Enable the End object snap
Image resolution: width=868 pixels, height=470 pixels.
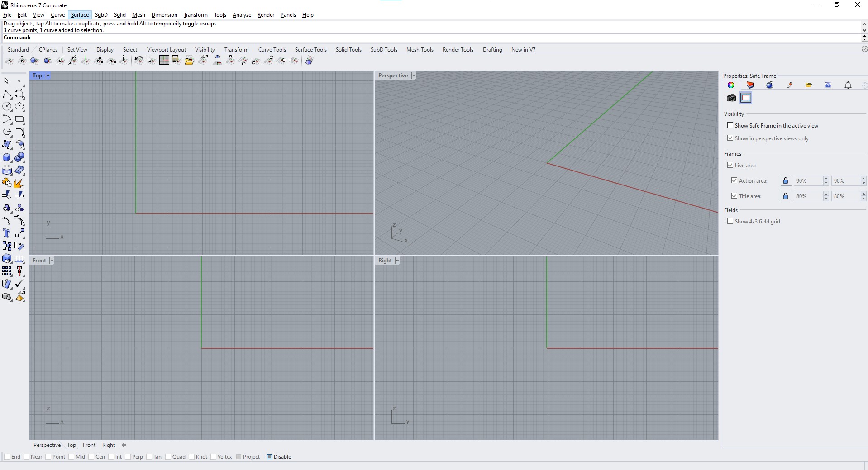(7, 457)
